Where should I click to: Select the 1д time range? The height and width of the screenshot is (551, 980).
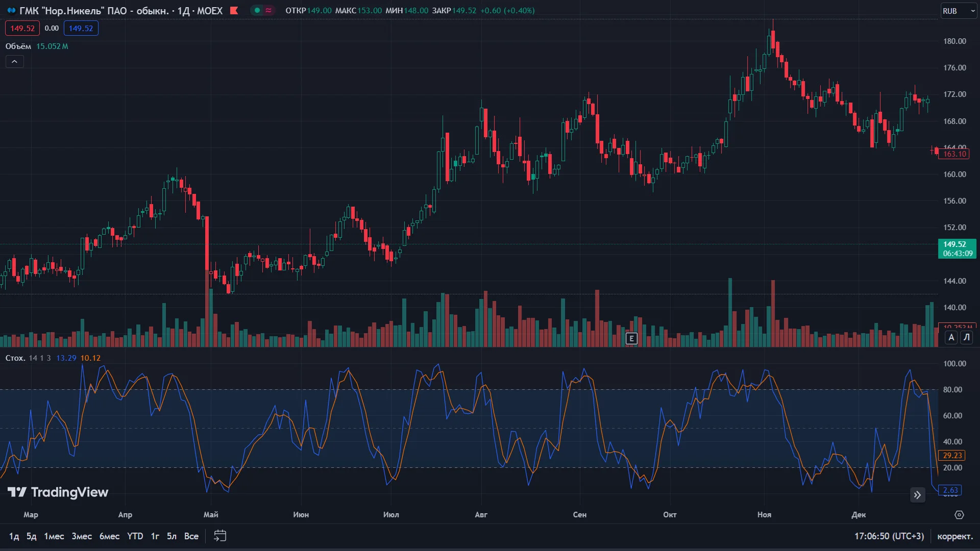(14, 536)
